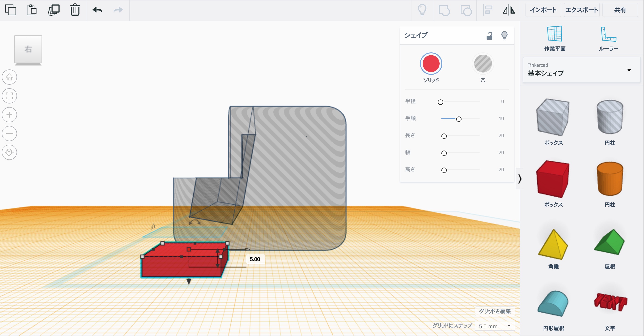
Task: Click the undo arrow
Action: tap(97, 10)
